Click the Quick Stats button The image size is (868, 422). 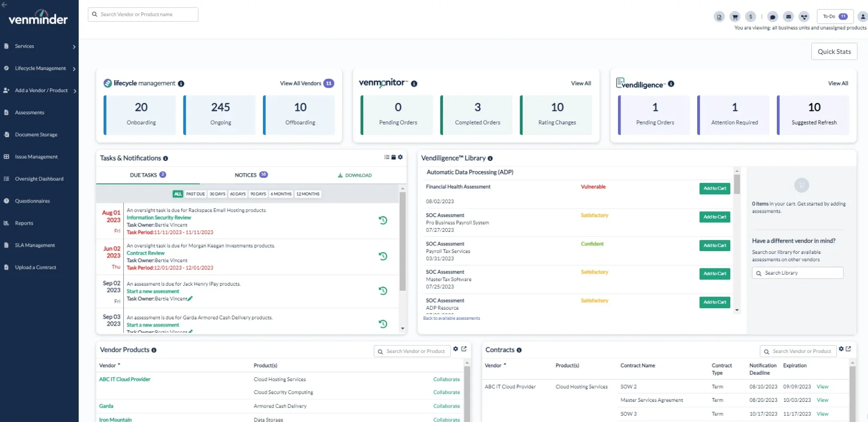pos(834,52)
